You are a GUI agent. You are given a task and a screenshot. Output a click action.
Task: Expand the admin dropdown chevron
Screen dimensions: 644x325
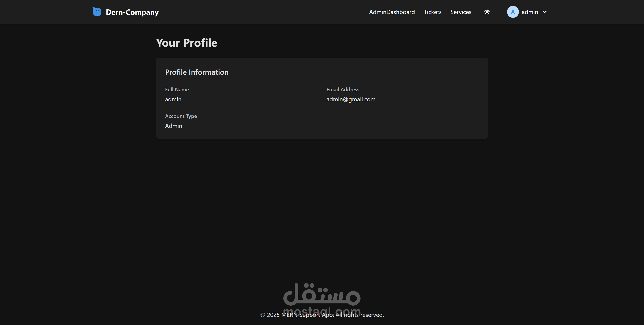coord(545,12)
